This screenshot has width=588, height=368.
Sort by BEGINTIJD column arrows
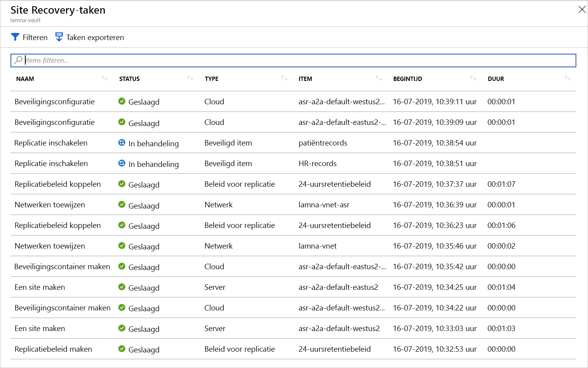473,78
